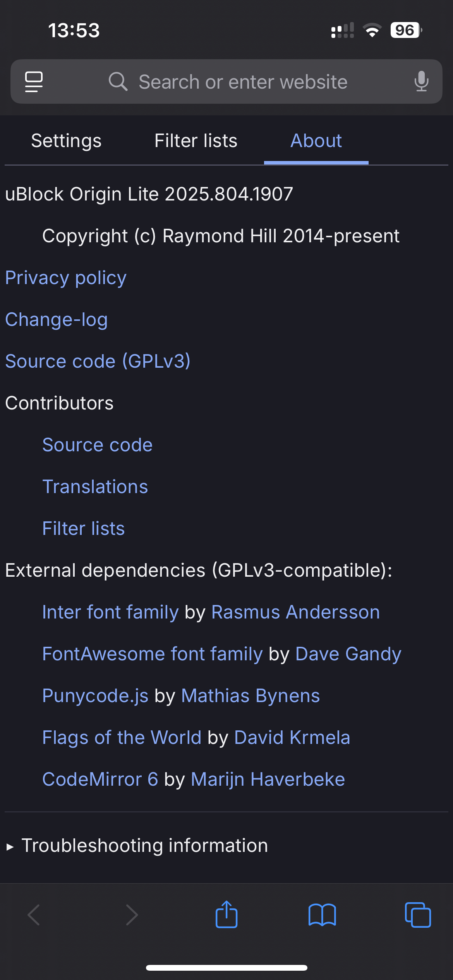Tap the microphone dictation icon
This screenshot has height=980, width=453.
pyautogui.click(x=421, y=82)
